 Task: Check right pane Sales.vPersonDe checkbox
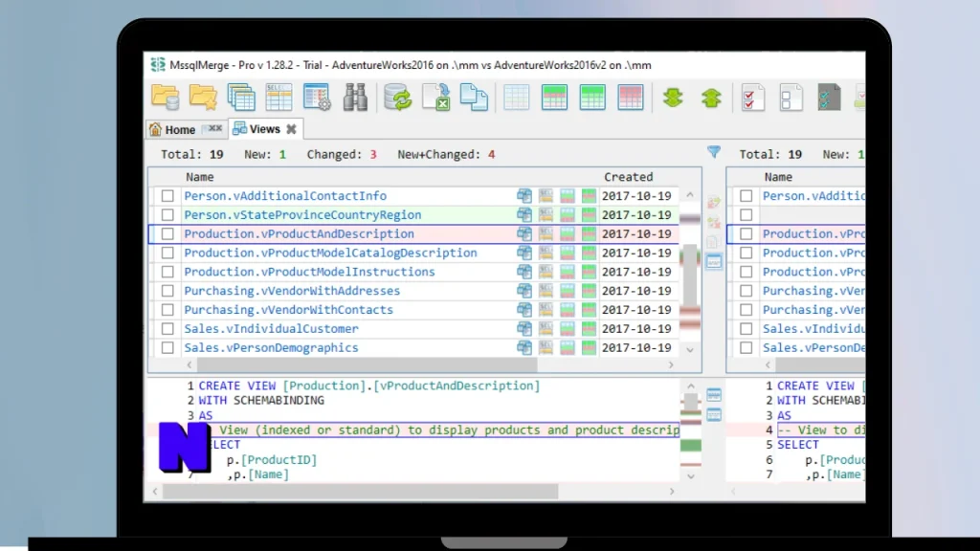(746, 347)
